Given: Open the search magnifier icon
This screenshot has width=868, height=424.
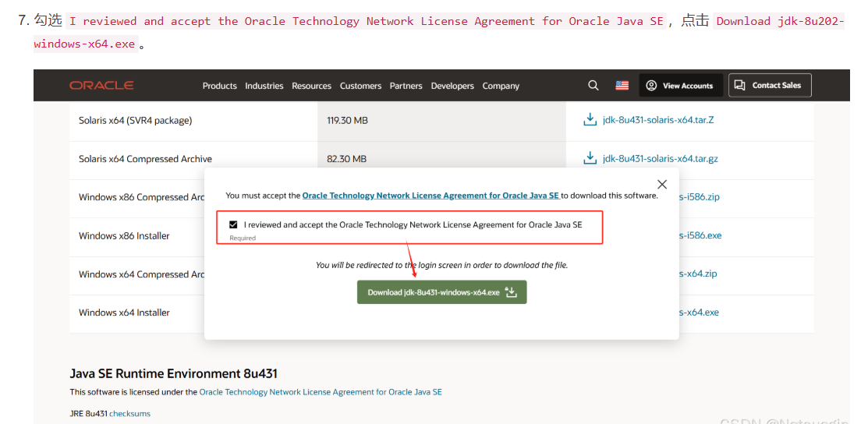Looking at the screenshot, I should (593, 85).
